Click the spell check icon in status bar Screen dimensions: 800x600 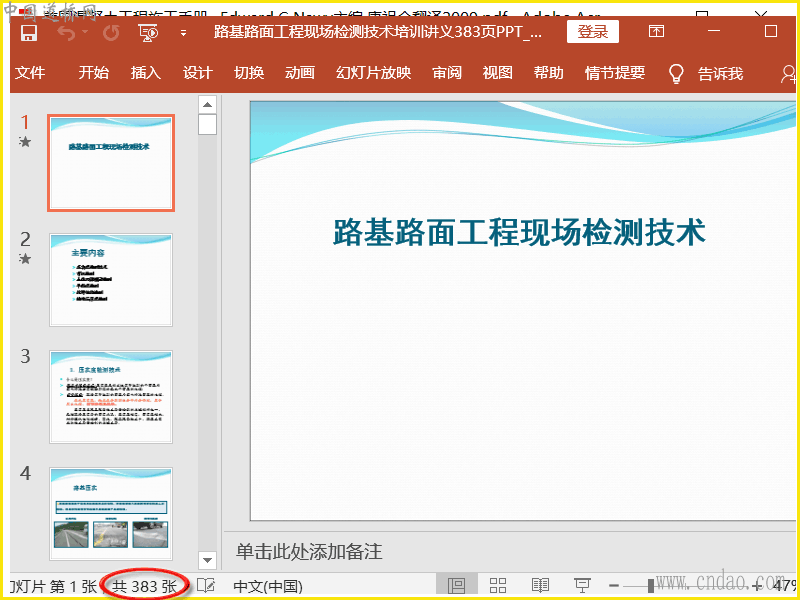206,586
